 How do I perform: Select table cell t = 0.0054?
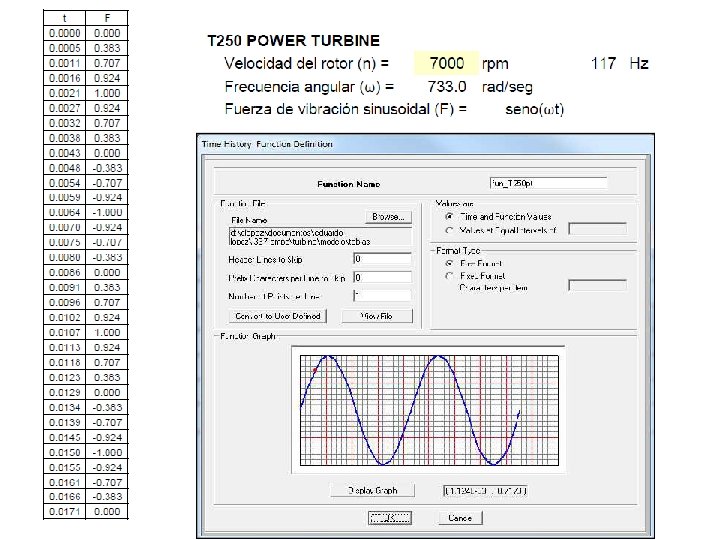pyautogui.click(x=64, y=183)
